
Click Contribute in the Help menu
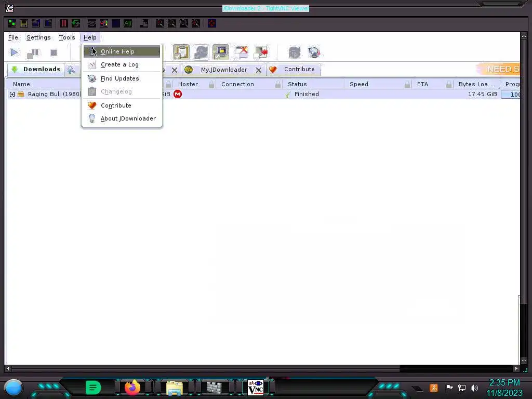122,105
